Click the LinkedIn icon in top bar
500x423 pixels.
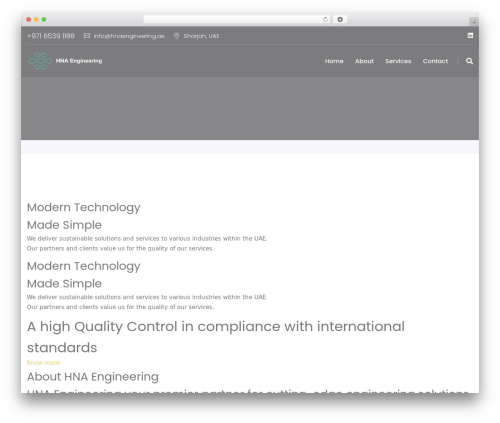[470, 35]
